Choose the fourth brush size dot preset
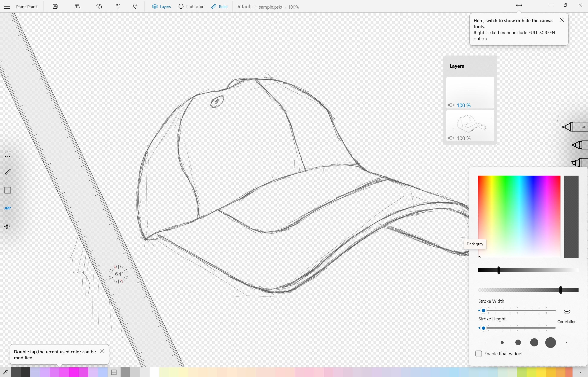This screenshot has height=377, width=588. point(534,343)
